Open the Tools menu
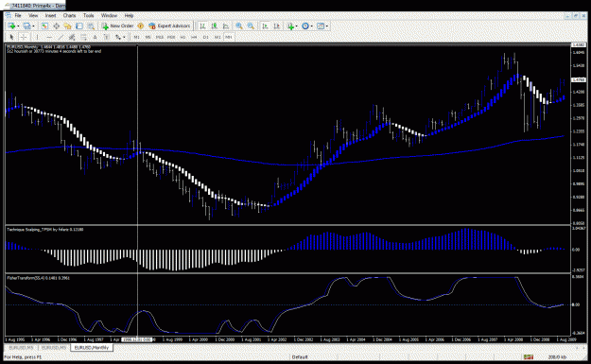Image resolution: width=591 pixels, height=364 pixels. (x=89, y=15)
